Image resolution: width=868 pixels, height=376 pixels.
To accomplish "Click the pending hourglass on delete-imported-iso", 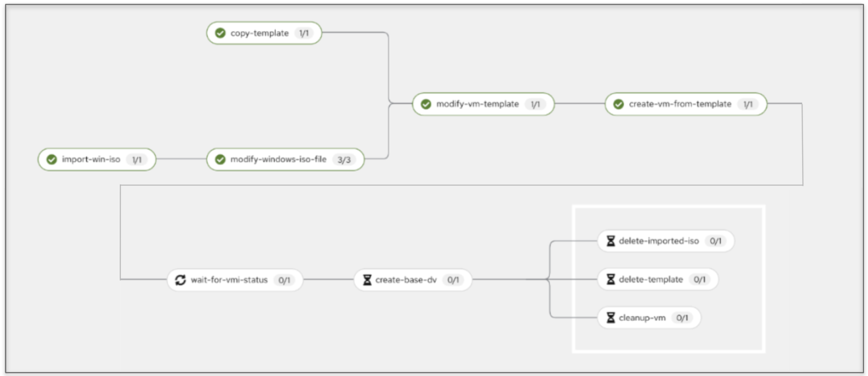I will click(610, 241).
